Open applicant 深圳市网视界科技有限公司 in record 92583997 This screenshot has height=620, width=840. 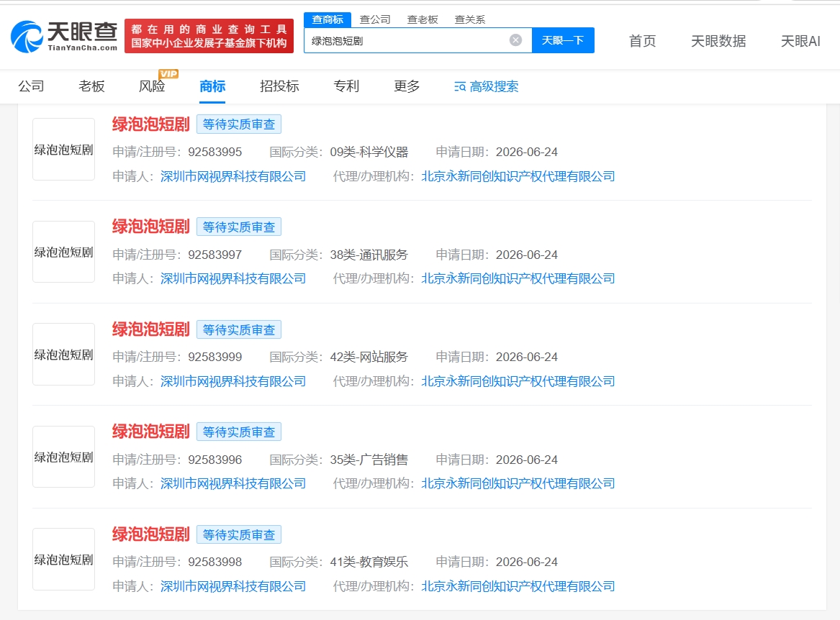tap(233, 278)
